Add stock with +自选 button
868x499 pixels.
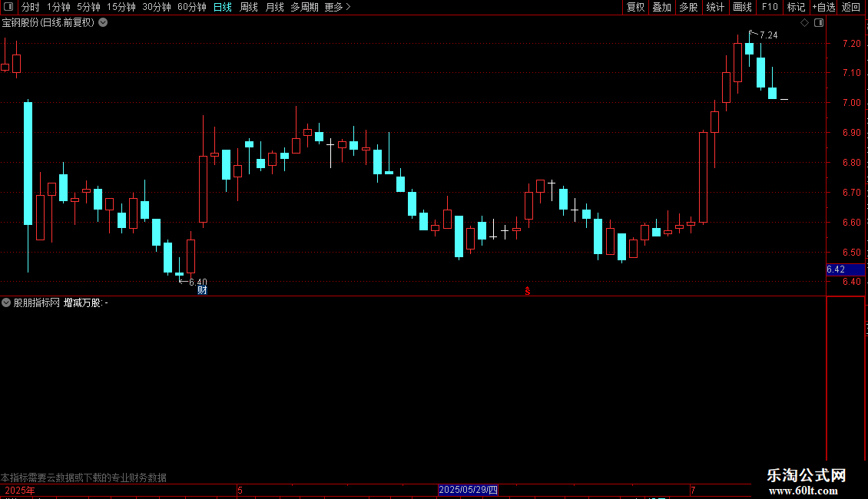pos(823,7)
